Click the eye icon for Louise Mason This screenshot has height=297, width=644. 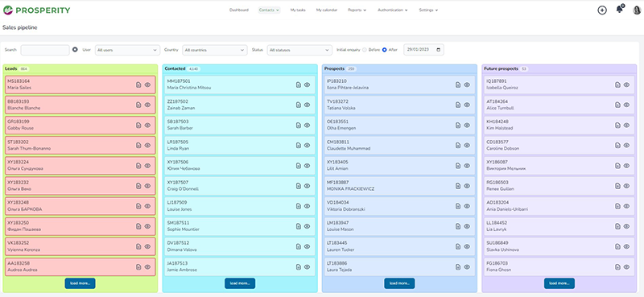click(x=467, y=226)
